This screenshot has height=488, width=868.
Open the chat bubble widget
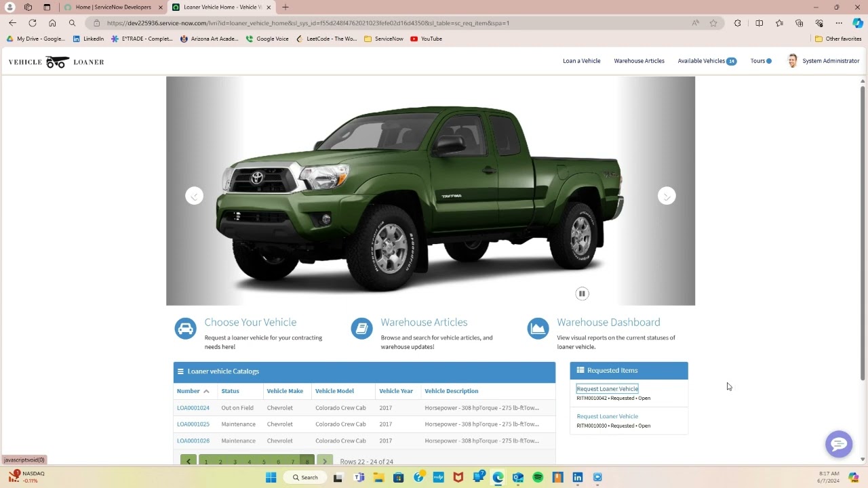[x=839, y=444]
